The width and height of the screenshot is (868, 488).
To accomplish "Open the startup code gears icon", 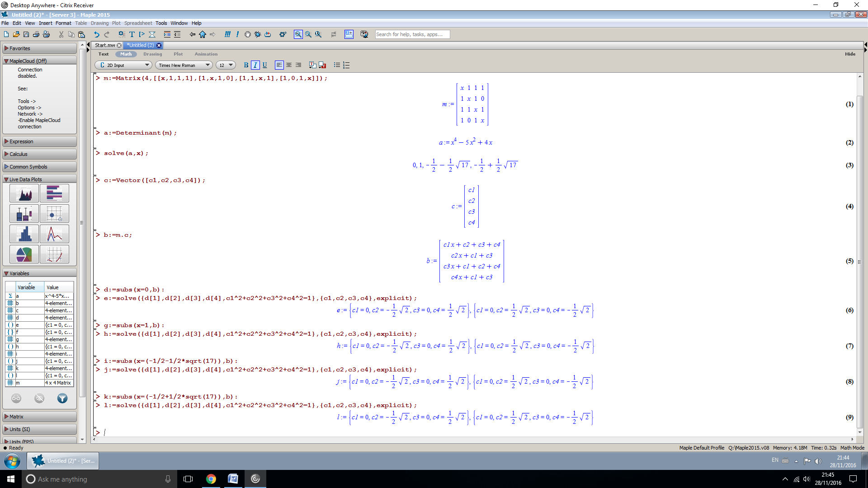I will click(x=283, y=34).
